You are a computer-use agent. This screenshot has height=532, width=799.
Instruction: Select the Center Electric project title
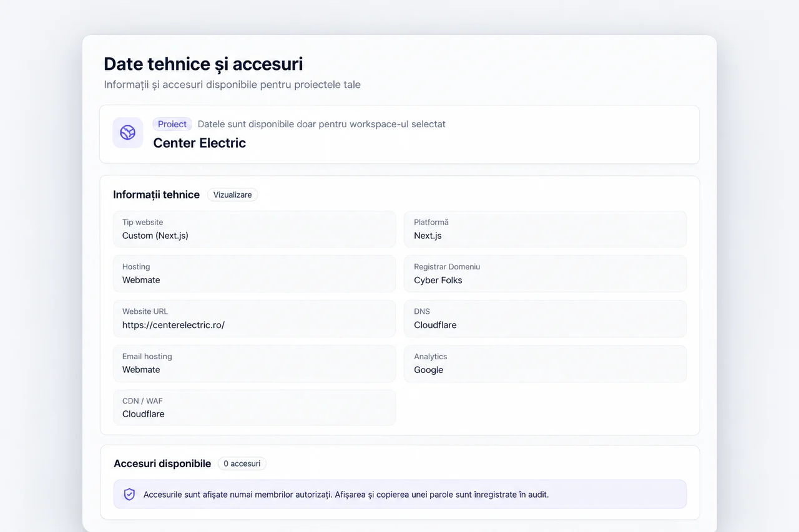click(200, 143)
